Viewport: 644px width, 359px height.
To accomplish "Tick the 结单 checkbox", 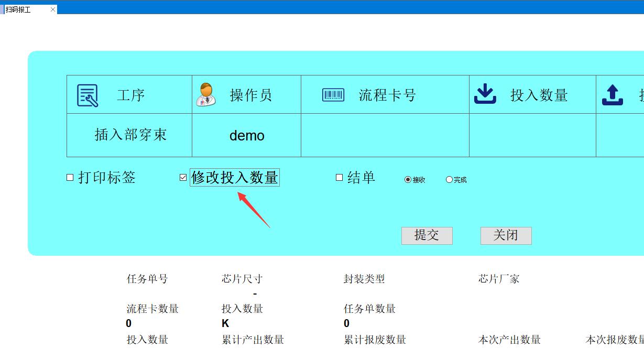I will point(339,178).
